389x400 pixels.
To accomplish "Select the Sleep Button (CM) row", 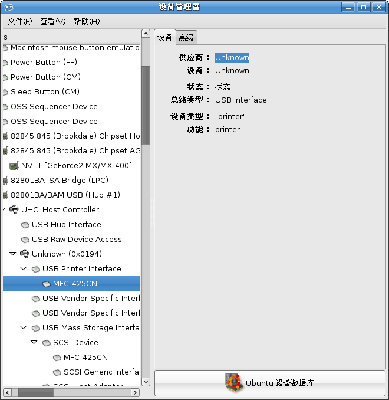I will click(71, 92).
